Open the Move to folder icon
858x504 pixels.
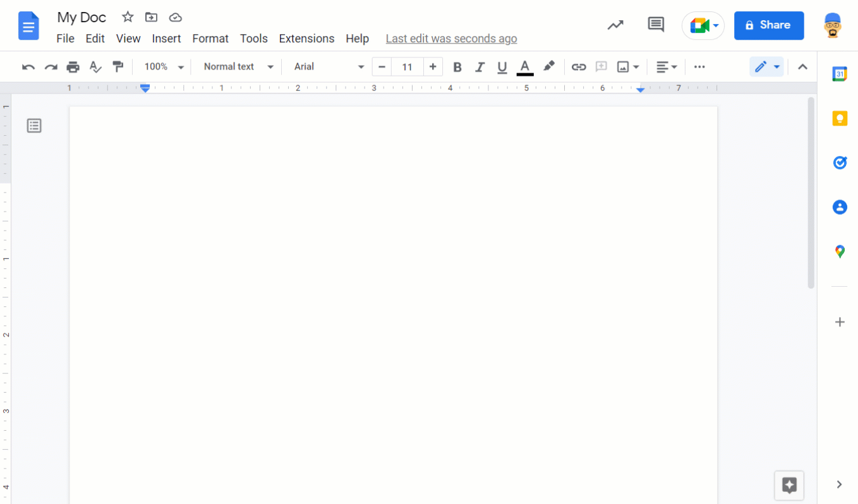tap(151, 17)
